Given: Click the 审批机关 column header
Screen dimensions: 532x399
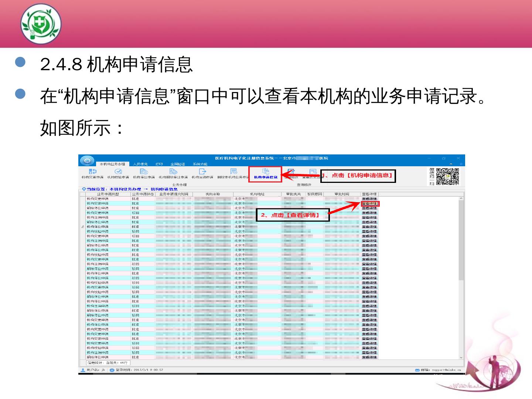Looking at the screenshot, I should [x=294, y=194].
